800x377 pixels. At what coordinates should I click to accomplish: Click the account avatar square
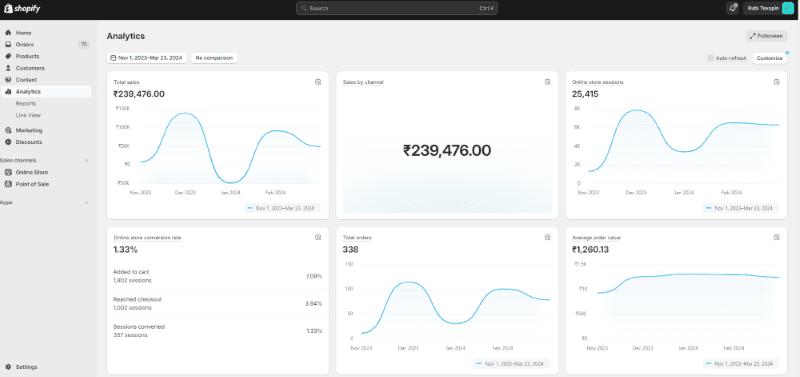pyautogui.click(x=787, y=8)
